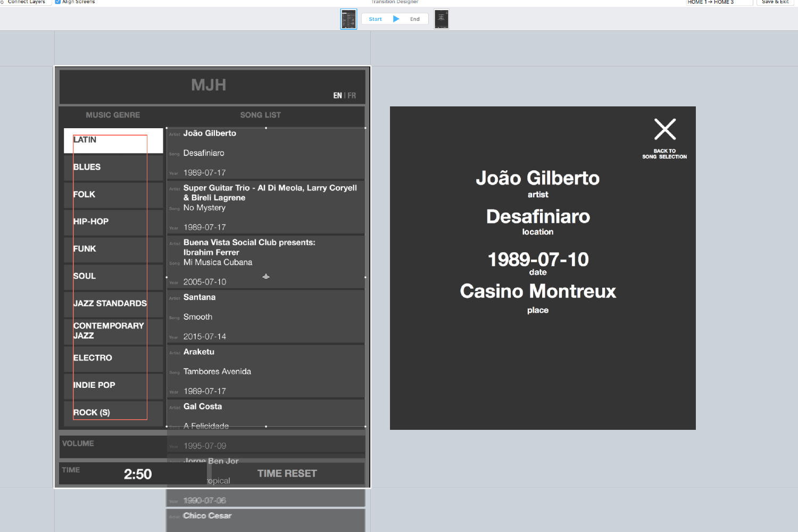Switch language to FR
Viewport: 798px width, 532px height.
352,96
